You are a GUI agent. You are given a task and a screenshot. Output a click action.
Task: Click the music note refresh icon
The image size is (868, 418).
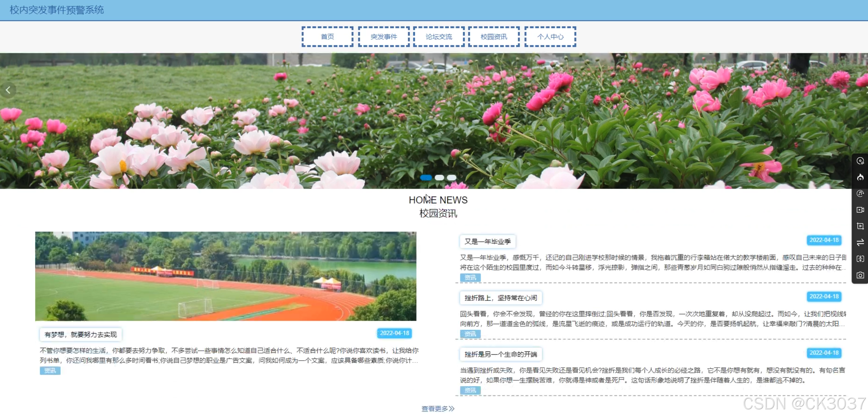(x=860, y=193)
